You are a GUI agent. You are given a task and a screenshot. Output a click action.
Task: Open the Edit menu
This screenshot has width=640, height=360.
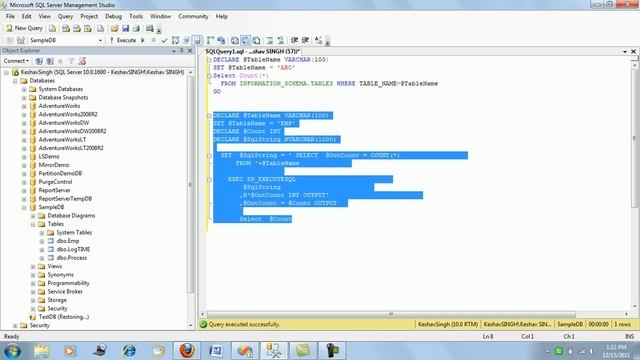[x=27, y=16]
